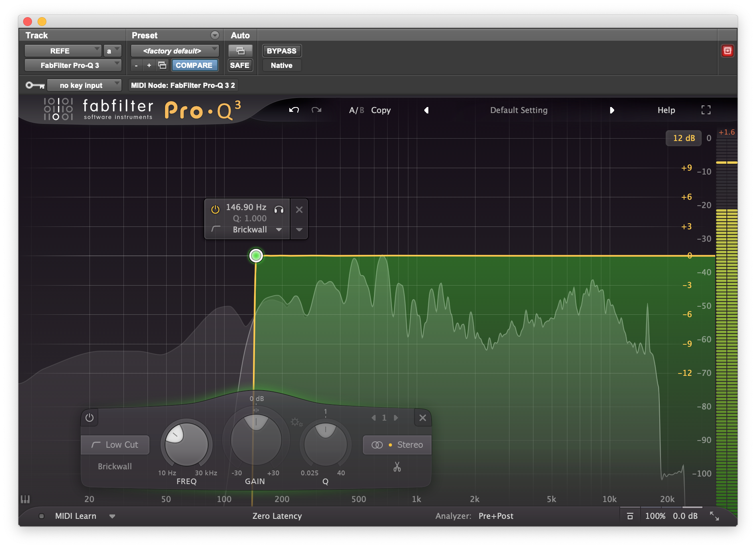Copy preset settings icon next to plus
The height and width of the screenshot is (548, 756).
click(162, 65)
